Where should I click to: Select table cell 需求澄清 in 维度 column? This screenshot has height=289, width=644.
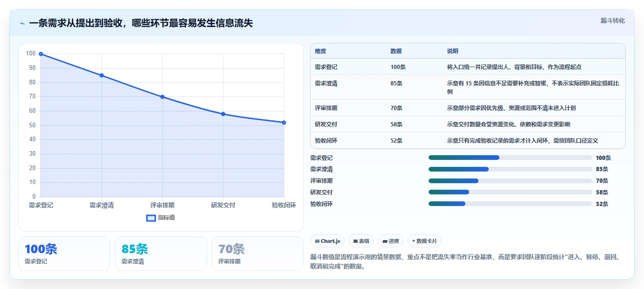point(326,83)
